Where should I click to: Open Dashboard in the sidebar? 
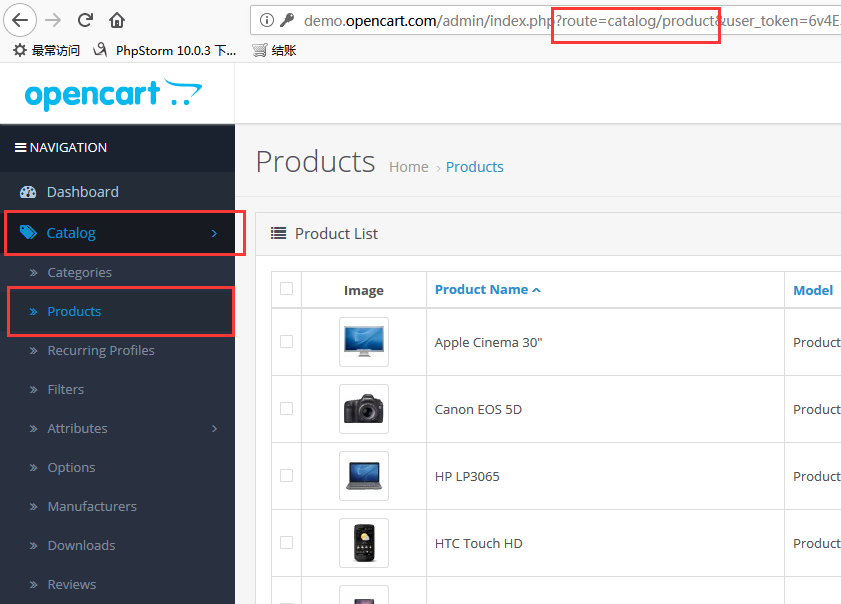(x=83, y=192)
